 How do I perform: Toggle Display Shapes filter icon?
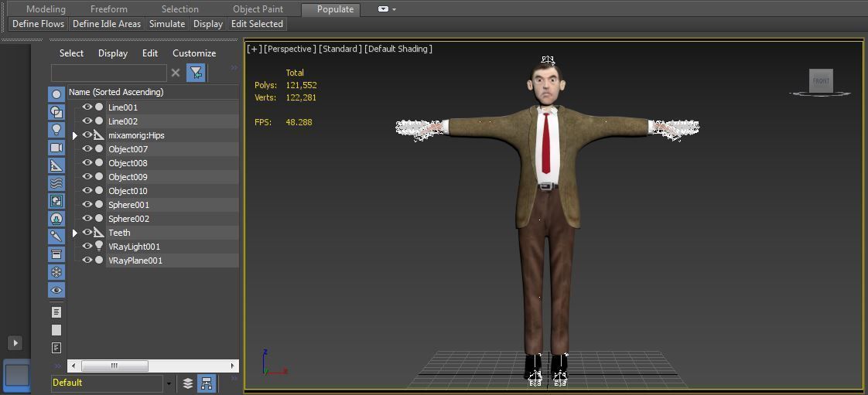(x=56, y=112)
